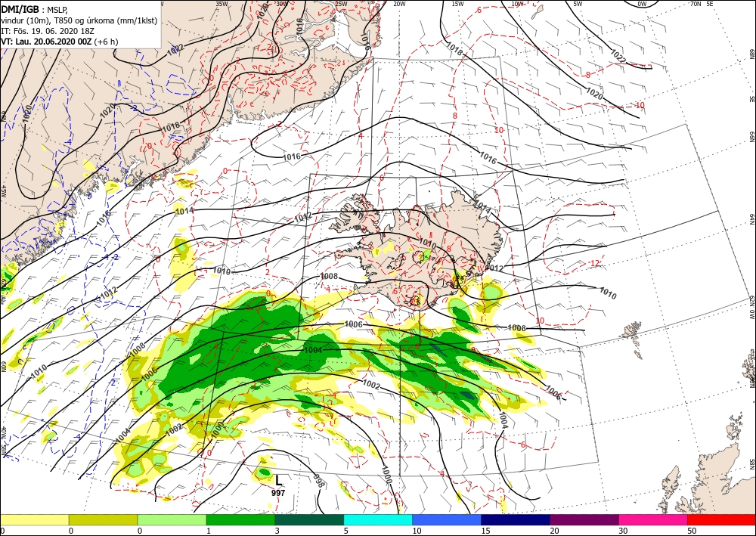Select the light green legend swatch
Image resolution: width=756 pixels, height=536 pixels.
point(172,519)
